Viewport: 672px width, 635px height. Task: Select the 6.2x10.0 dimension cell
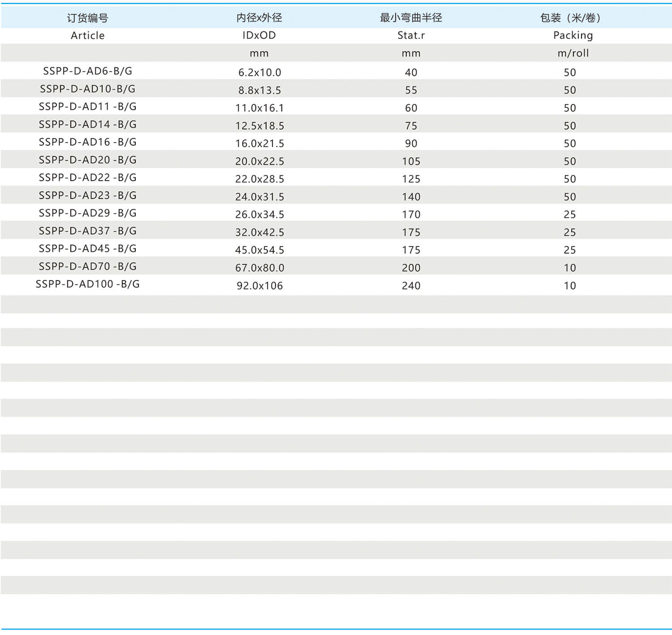(259, 72)
